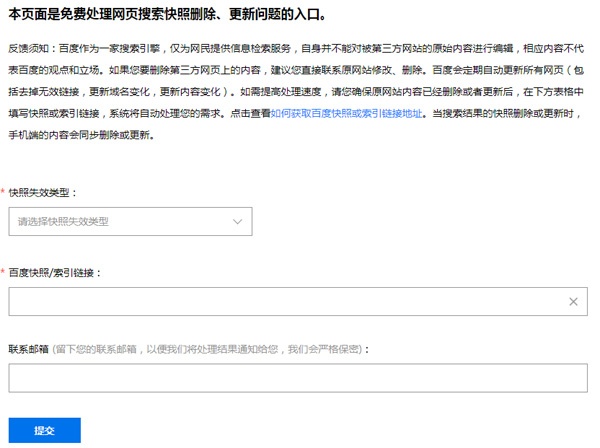Click the blue 提交 button
600x448 pixels.
45,430
